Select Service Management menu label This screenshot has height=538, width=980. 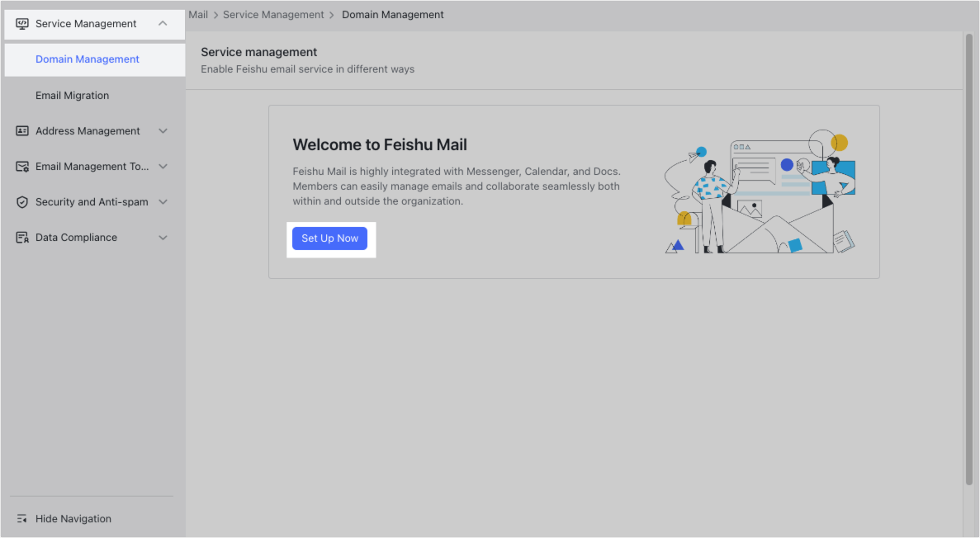86,24
